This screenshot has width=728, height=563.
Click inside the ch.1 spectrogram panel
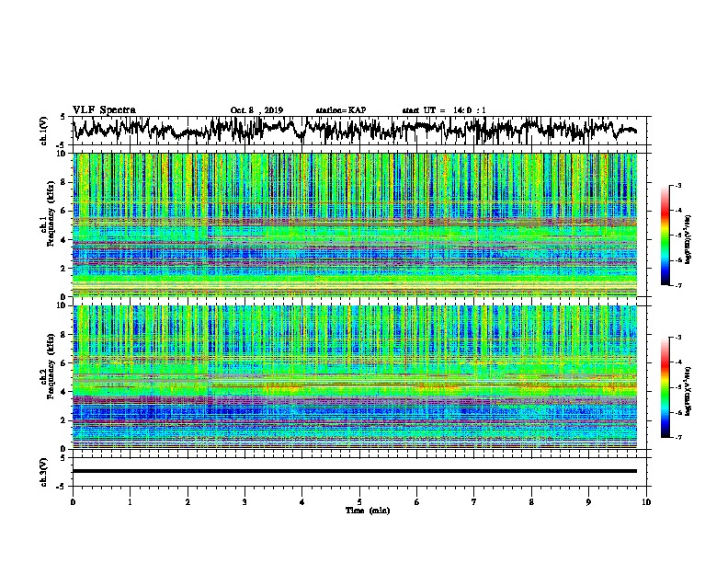[x=355, y=224]
